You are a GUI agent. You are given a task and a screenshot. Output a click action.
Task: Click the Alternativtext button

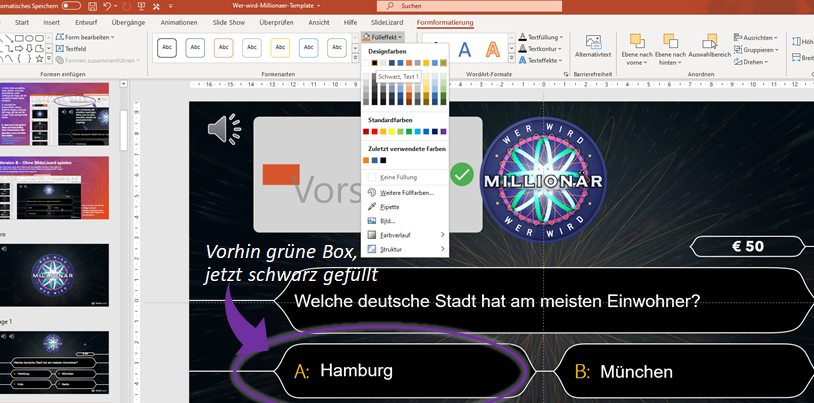point(593,46)
